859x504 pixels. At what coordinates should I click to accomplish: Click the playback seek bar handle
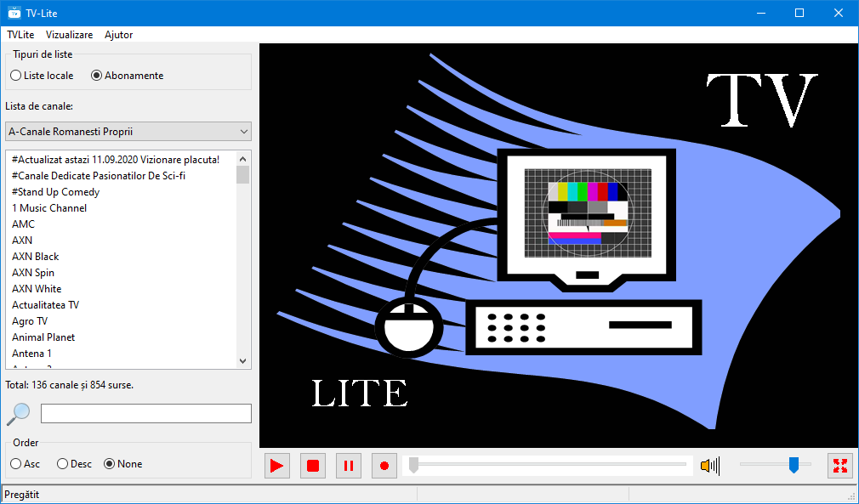pos(413,465)
